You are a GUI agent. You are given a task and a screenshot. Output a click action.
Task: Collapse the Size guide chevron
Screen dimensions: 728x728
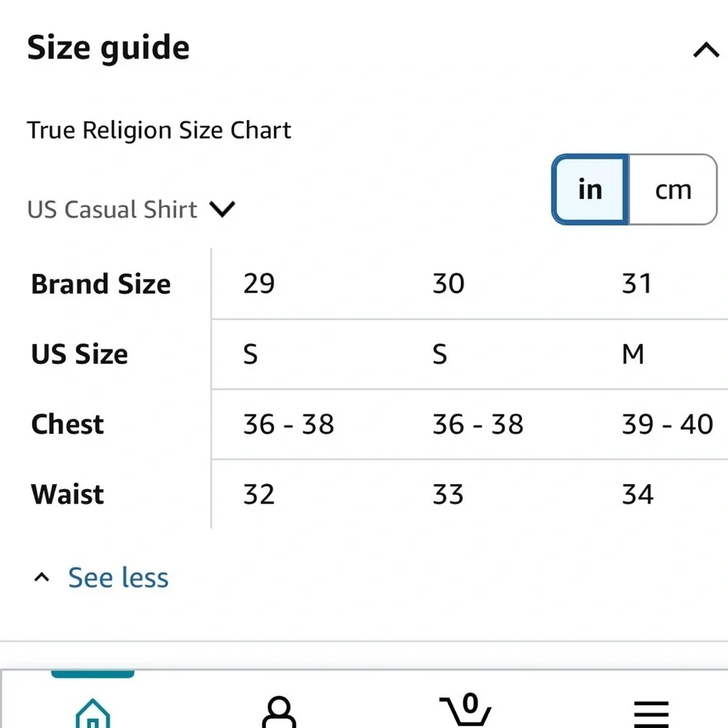705,50
